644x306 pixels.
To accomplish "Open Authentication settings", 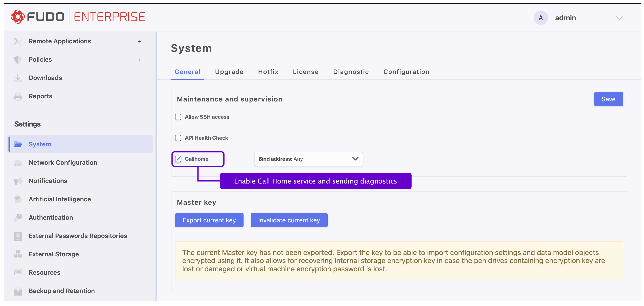I will point(51,218).
